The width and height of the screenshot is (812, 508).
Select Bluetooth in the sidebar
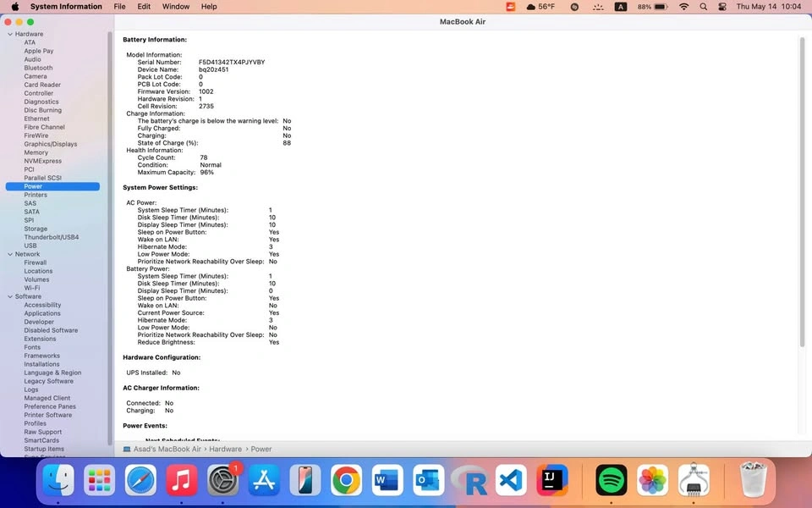pos(38,68)
